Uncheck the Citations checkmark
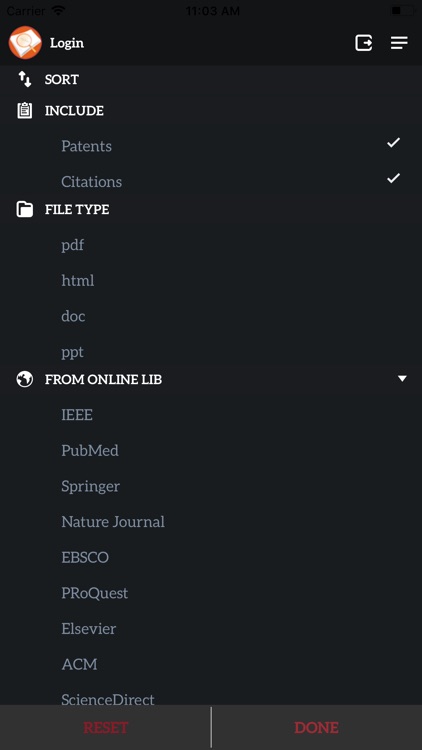 tap(393, 178)
